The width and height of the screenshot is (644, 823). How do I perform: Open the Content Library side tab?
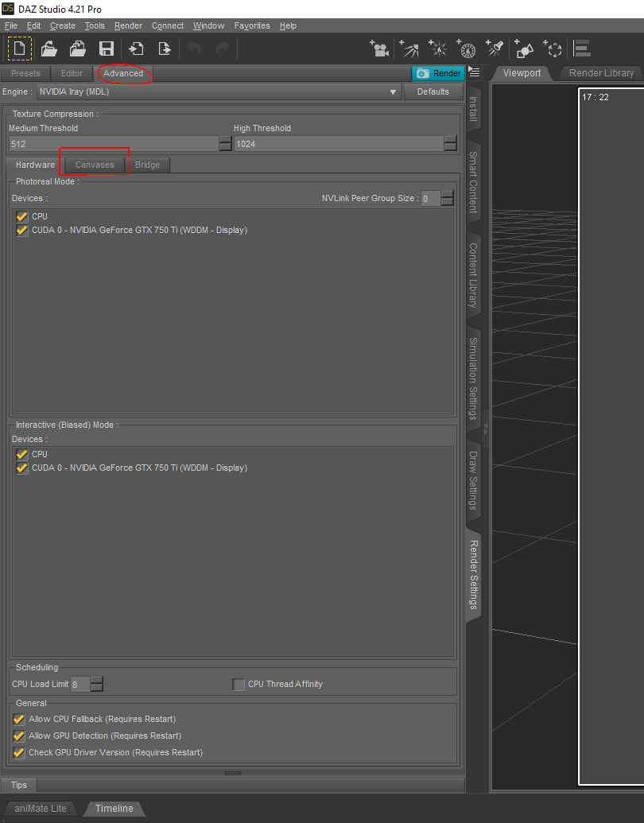pyautogui.click(x=473, y=275)
